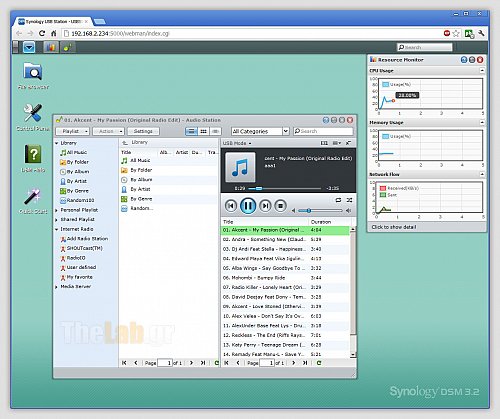Open the Playlist dropdown menu
Viewport: 500px width, 419px height.
[73, 131]
